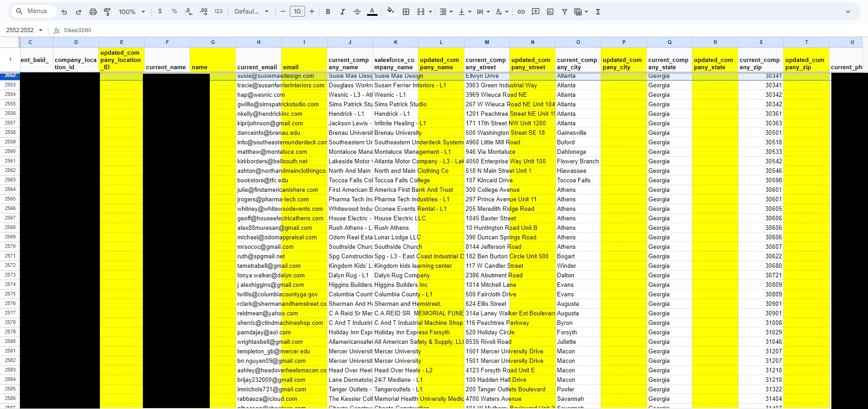Click the 'company_location_id' header cell
Screen dimensions: 868x409
click(76, 60)
